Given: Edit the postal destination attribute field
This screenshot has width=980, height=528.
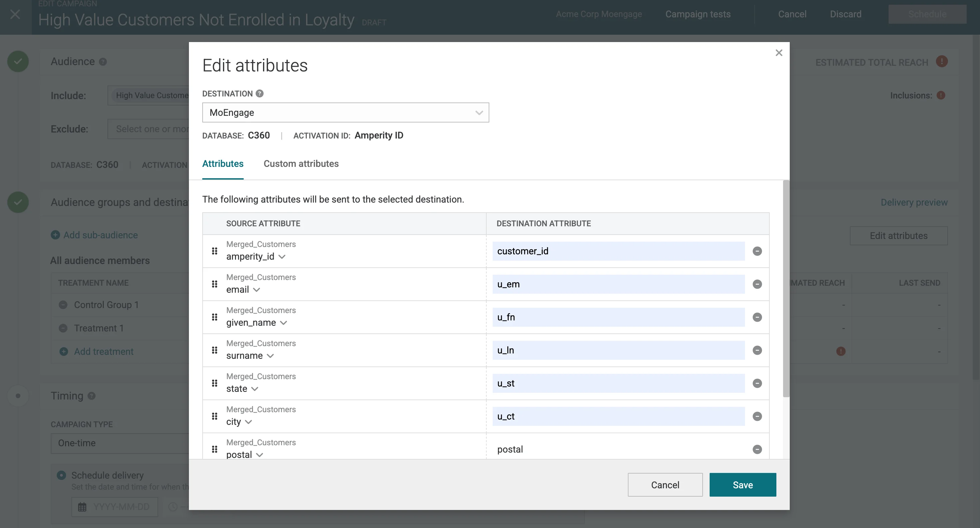Looking at the screenshot, I should [x=619, y=450].
